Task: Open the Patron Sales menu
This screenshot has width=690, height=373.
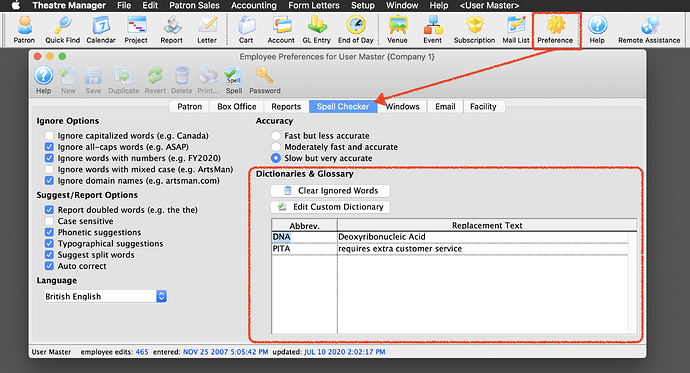Action: pos(195,5)
